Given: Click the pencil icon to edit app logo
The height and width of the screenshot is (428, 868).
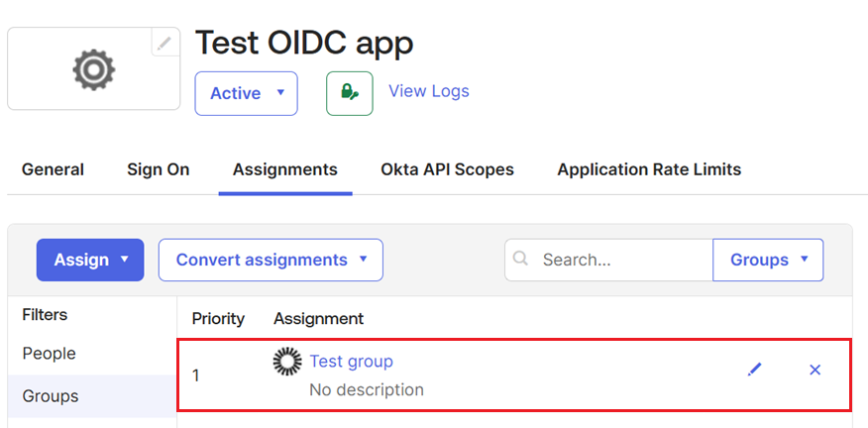Looking at the screenshot, I should (x=164, y=43).
